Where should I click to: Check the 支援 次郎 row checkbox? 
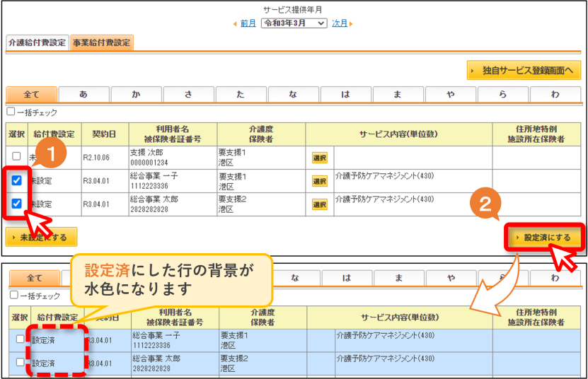(x=16, y=156)
